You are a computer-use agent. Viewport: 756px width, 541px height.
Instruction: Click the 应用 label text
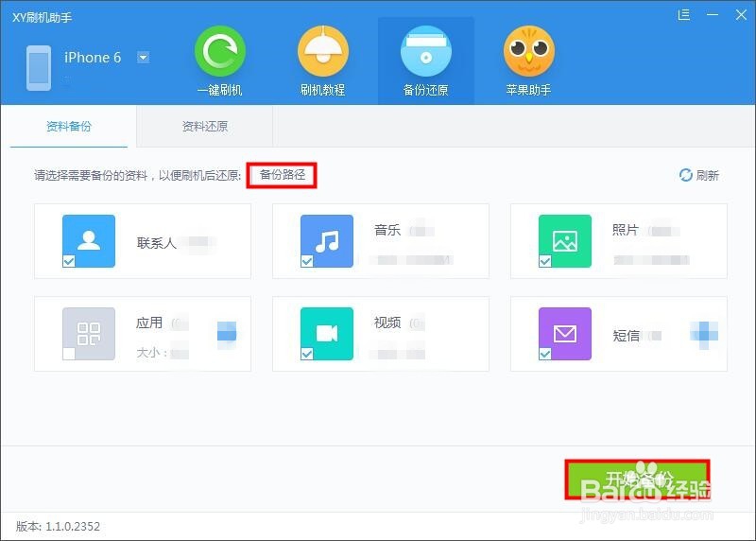[x=149, y=323]
